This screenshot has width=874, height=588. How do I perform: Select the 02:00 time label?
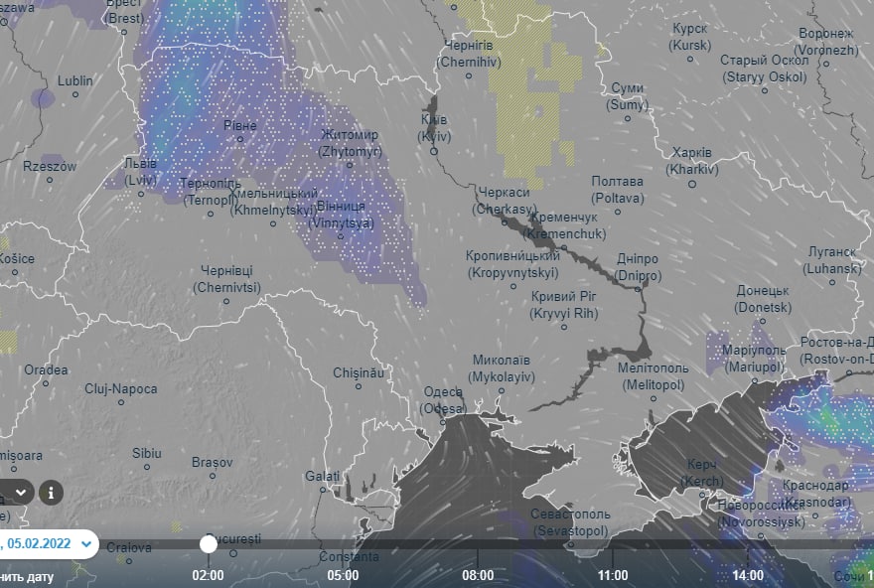coord(208,574)
